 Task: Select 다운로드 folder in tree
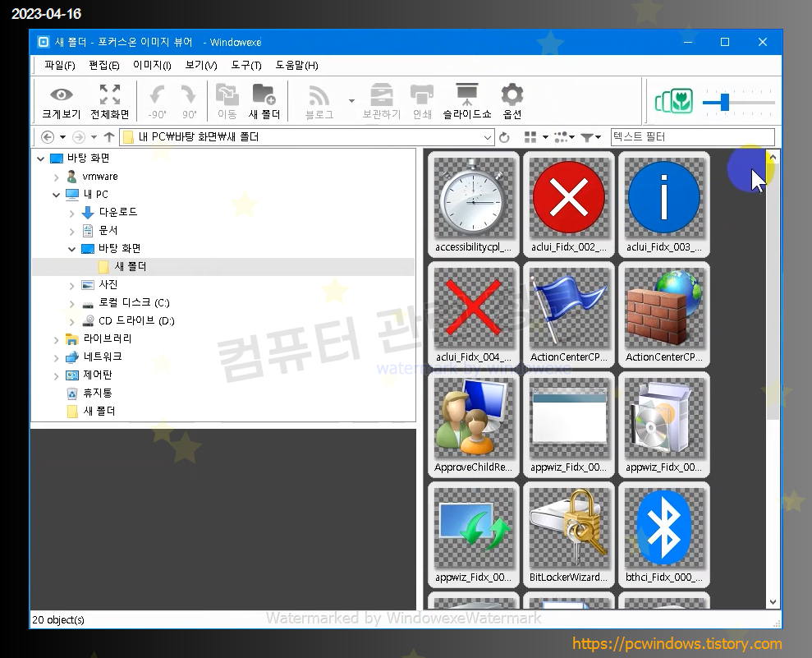pyautogui.click(x=118, y=212)
